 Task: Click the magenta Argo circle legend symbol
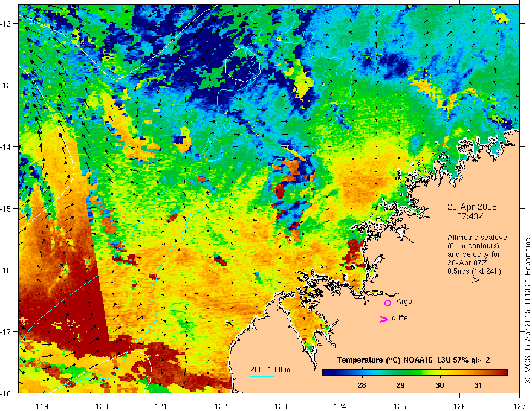click(x=388, y=303)
